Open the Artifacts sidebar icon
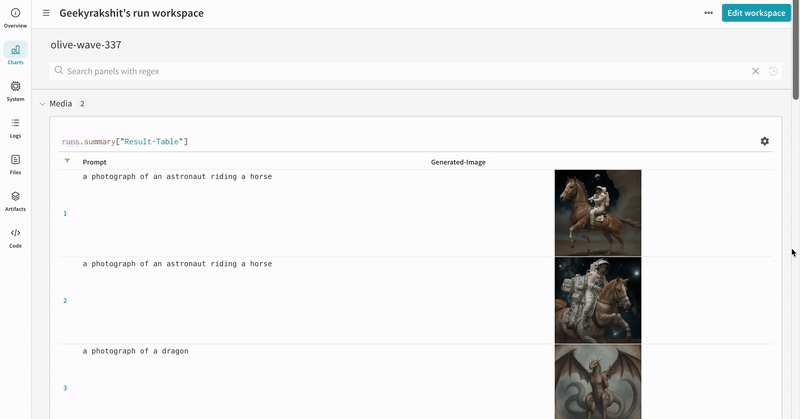 coord(15,201)
